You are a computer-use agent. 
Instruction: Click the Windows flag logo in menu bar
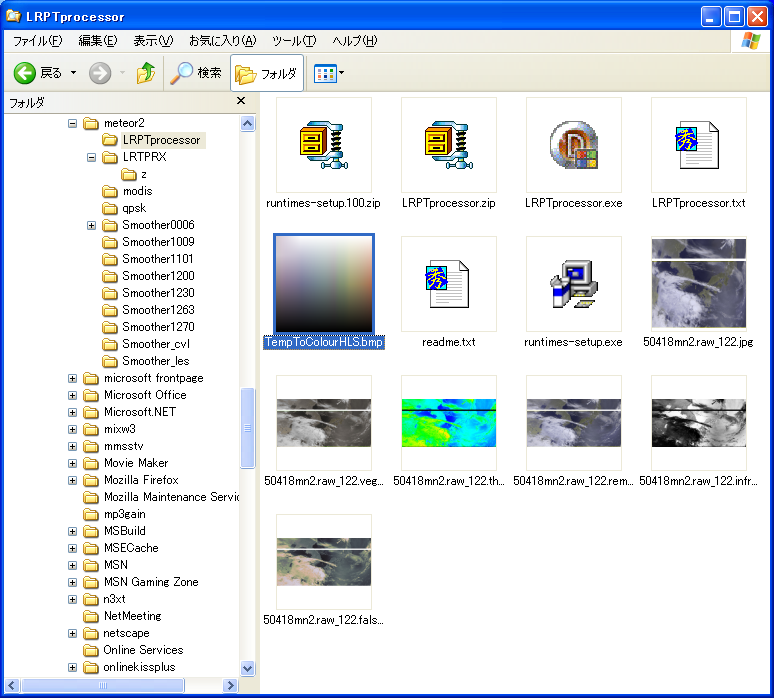750,41
